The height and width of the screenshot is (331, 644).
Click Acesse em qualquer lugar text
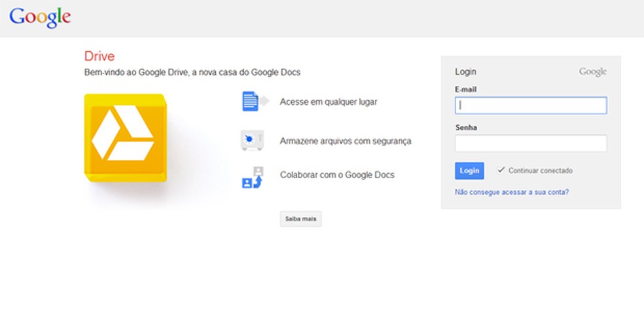pyautogui.click(x=328, y=102)
